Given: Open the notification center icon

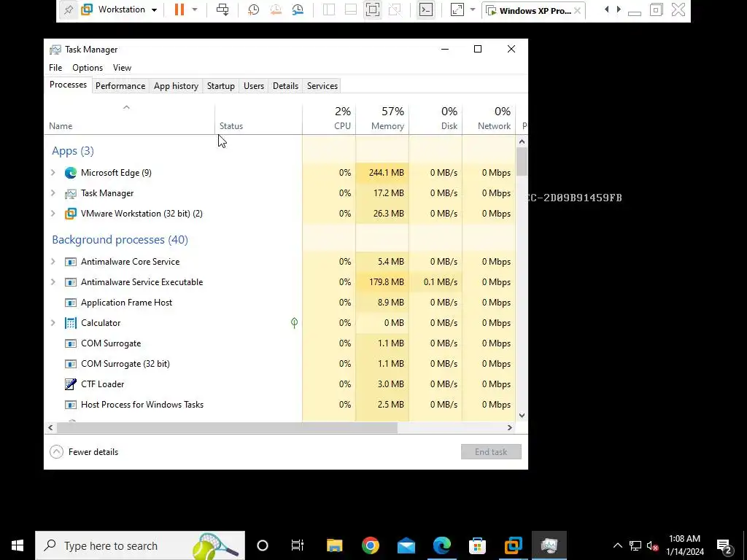Looking at the screenshot, I should point(724,547).
